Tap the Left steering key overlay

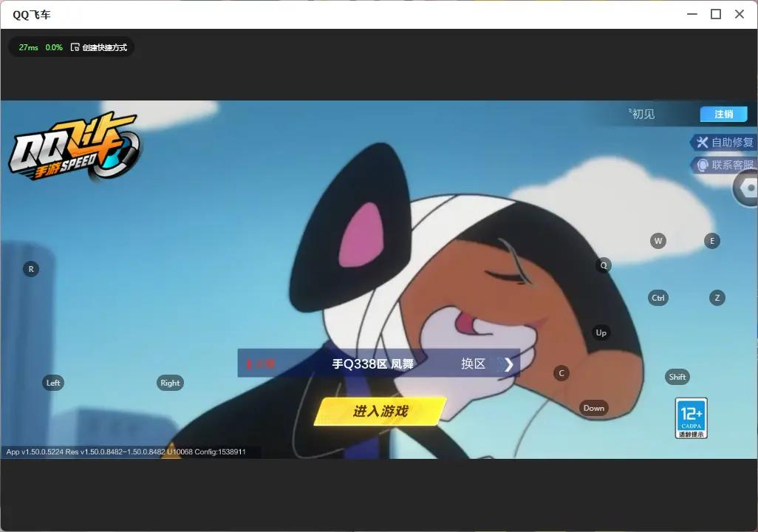pos(53,383)
